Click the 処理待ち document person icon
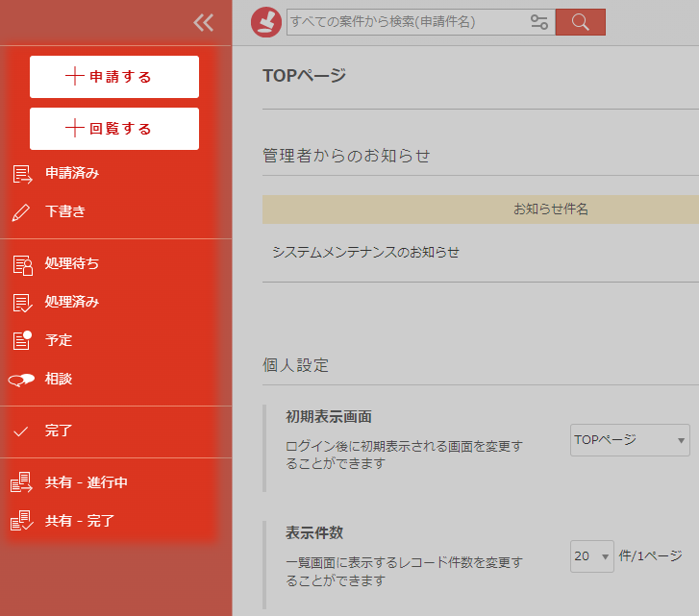This screenshot has width=699, height=616. click(22, 265)
